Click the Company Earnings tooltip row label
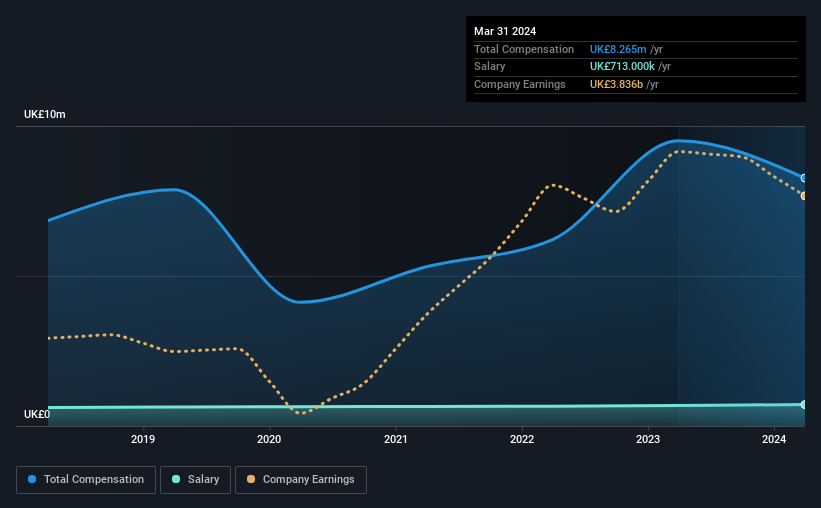This screenshot has width=821, height=508. coord(519,84)
